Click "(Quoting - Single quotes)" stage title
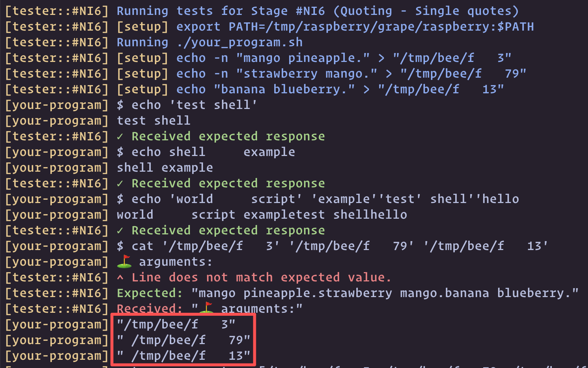Screen dimensions: 588x368 [x=426, y=11]
